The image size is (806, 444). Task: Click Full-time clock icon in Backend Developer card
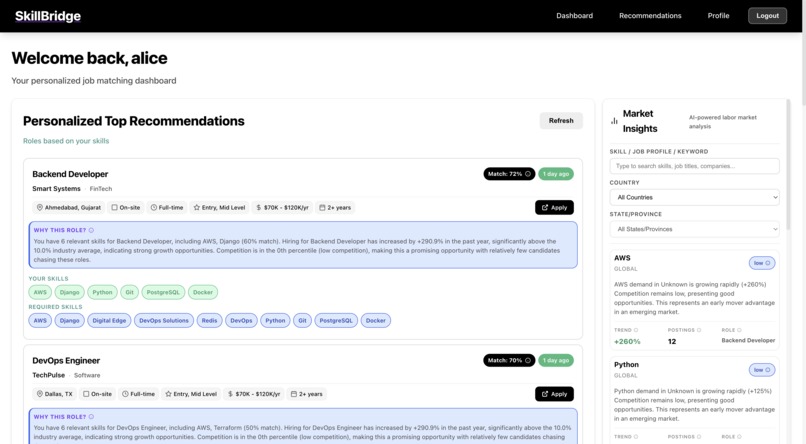[154, 208]
